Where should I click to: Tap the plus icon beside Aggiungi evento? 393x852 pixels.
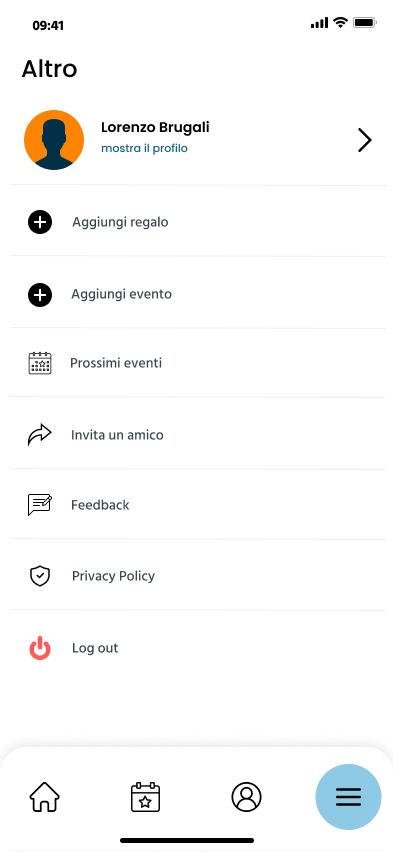point(40,295)
